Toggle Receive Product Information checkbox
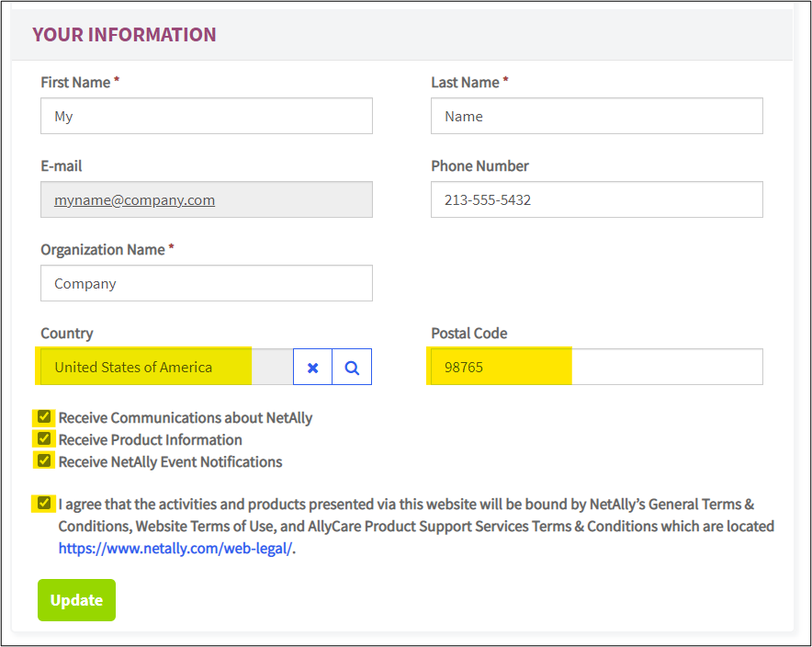 [44, 438]
